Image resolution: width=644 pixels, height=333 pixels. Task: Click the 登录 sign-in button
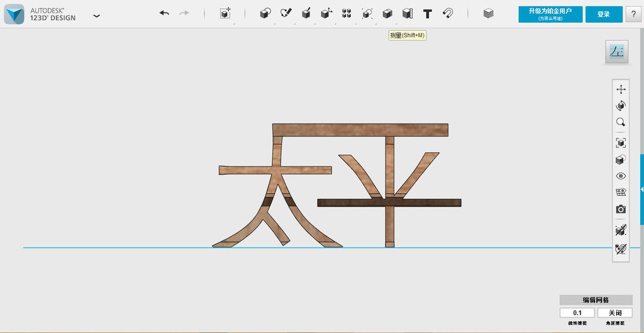[603, 14]
